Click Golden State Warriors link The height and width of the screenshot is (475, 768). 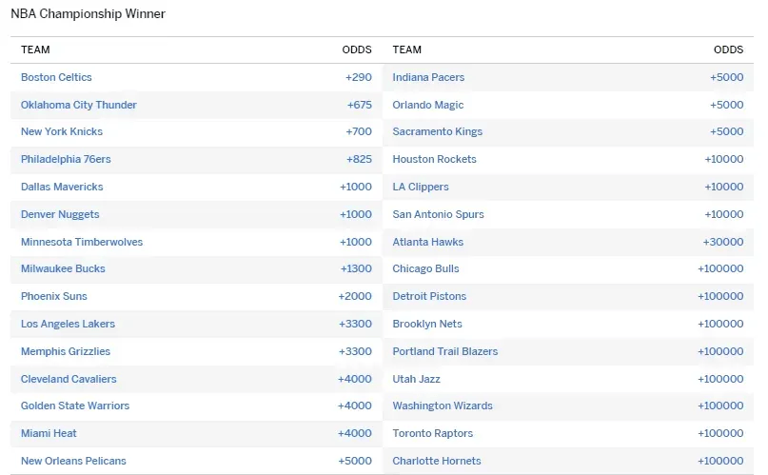pyautogui.click(x=75, y=406)
